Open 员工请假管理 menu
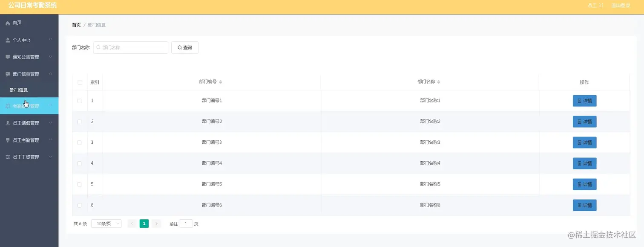Screen dimensions: 644x247 (x=29, y=123)
